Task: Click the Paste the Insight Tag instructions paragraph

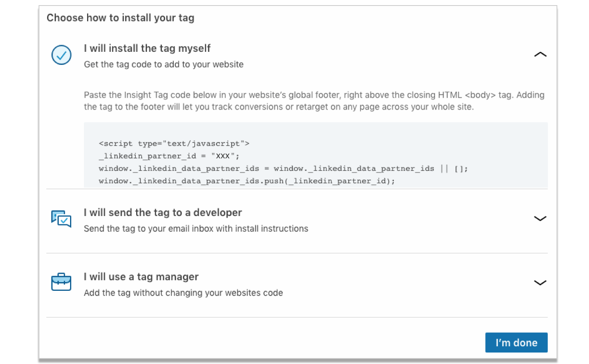Action: coord(314,101)
